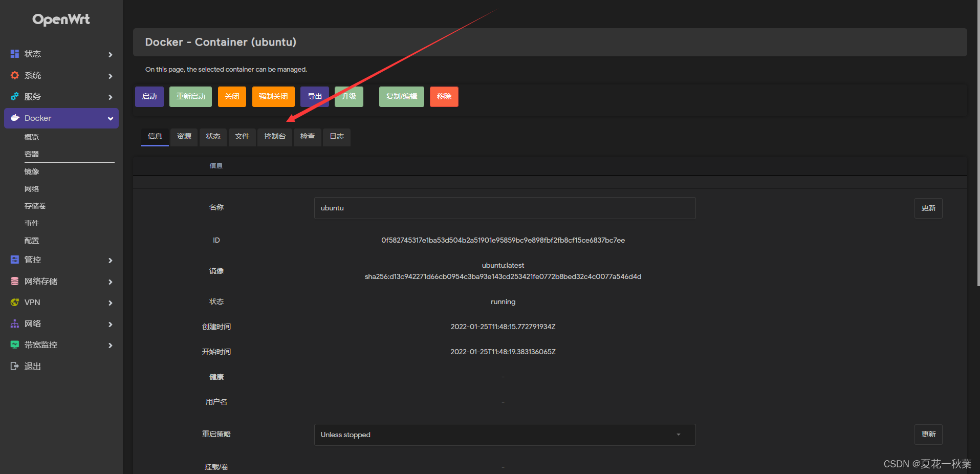Click the 重新启动 button

190,96
